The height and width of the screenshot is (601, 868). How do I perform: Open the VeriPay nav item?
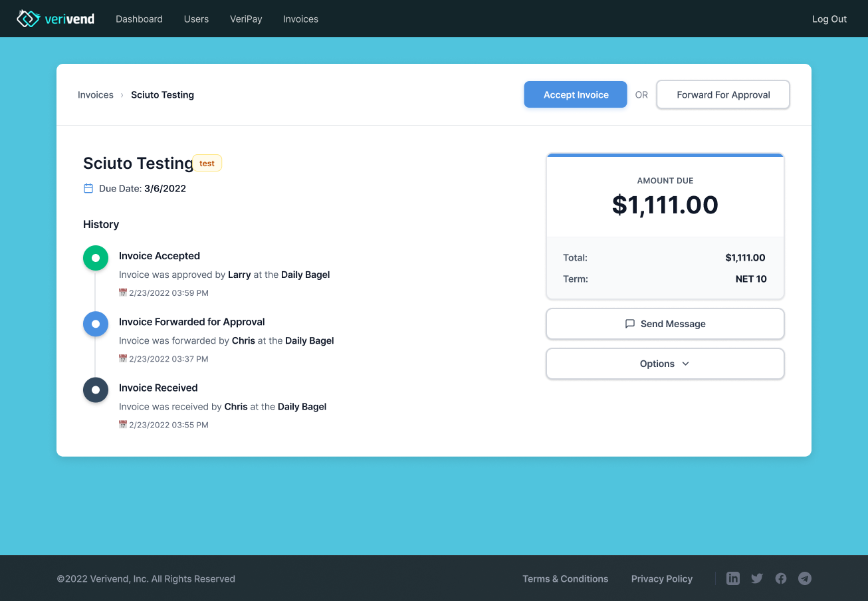246,19
